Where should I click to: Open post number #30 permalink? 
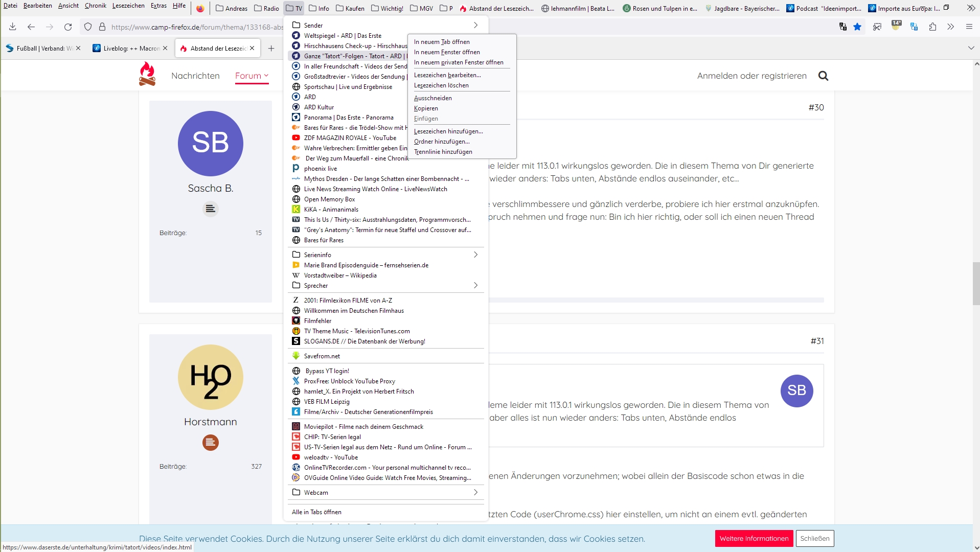pos(816,107)
